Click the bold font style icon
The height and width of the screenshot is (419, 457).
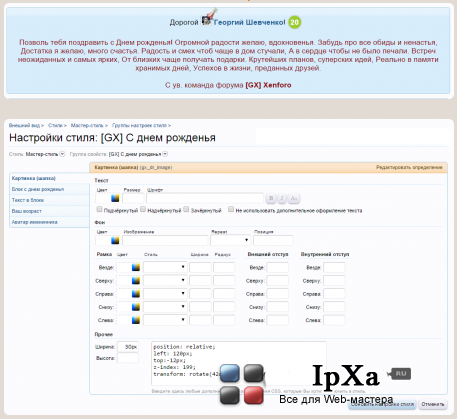[271, 198]
